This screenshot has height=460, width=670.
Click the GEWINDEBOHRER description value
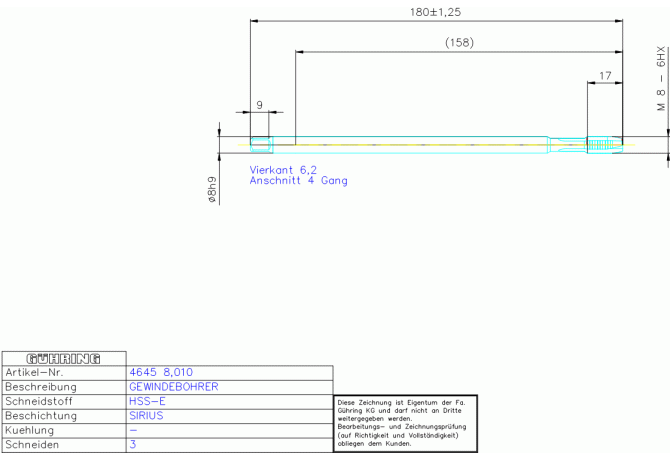pos(174,386)
